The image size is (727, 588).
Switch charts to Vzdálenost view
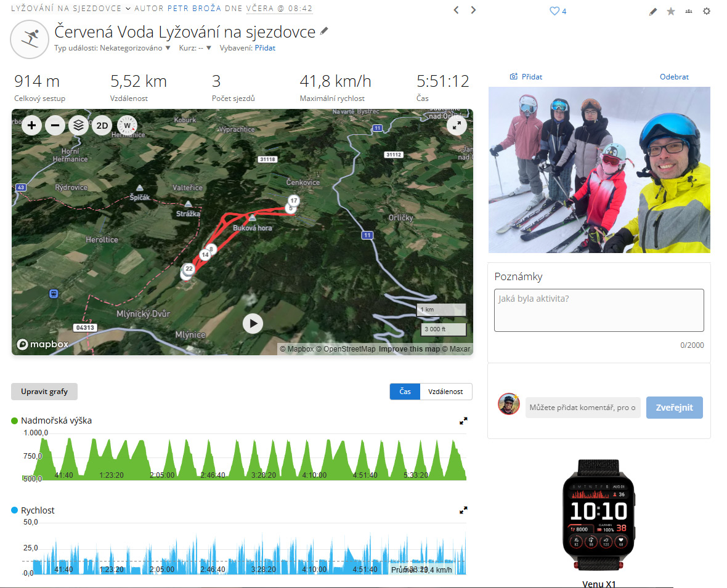click(445, 392)
